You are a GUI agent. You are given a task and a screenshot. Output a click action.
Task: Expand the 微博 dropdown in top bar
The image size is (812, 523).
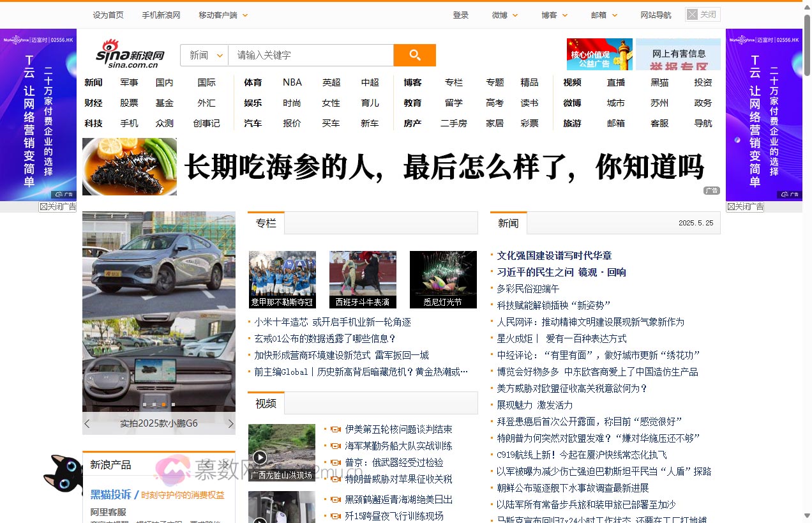[504, 14]
